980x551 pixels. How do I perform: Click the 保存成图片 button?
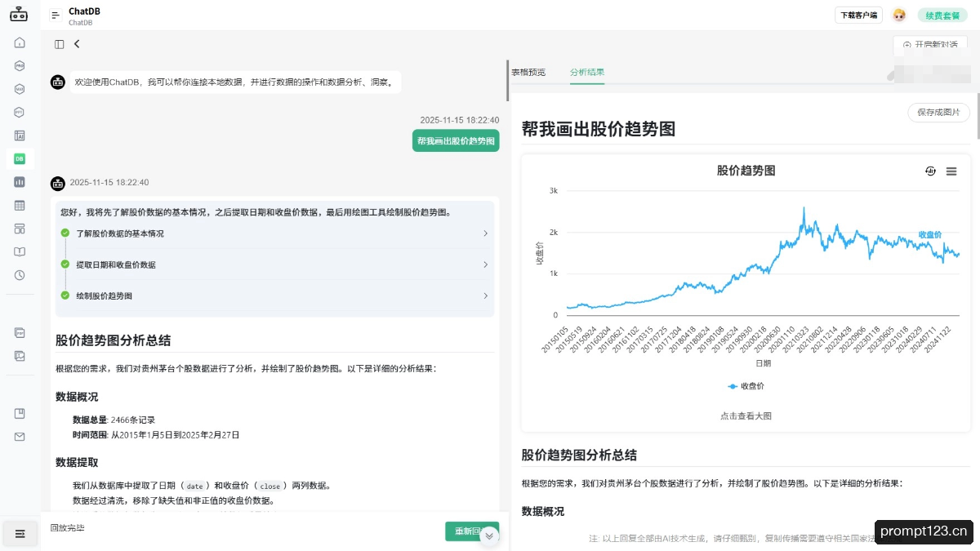938,112
